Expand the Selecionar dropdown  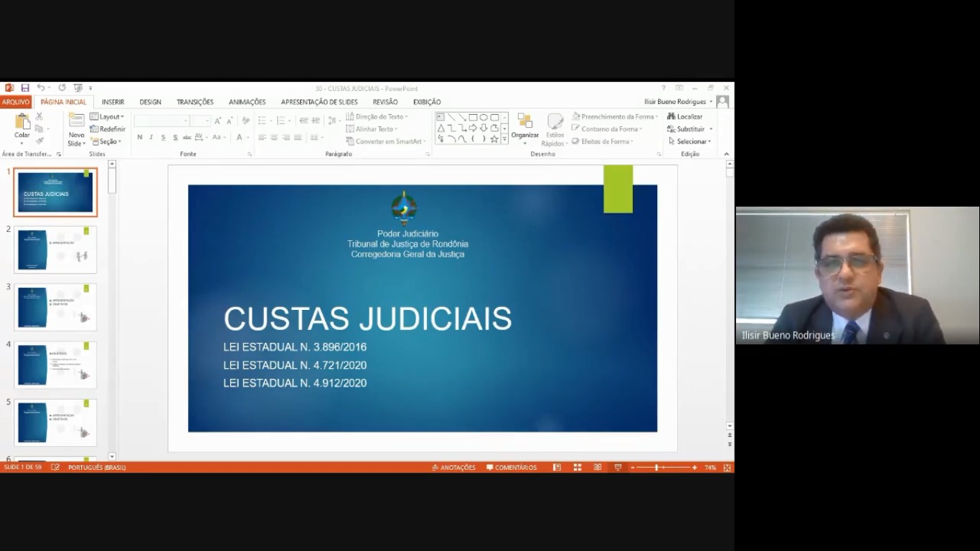[689, 141]
